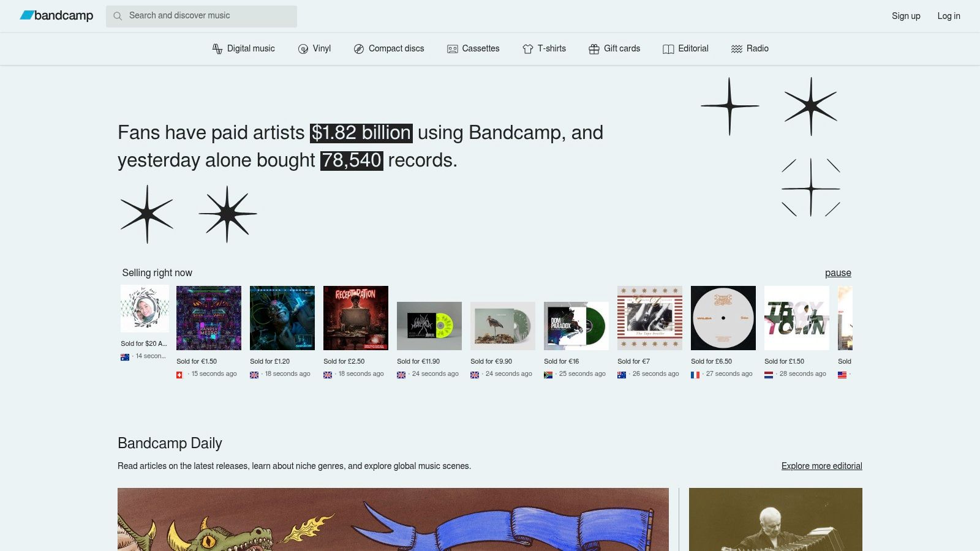Click the Gift cards present icon
Screen dimensions: 980x551
coord(594,49)
